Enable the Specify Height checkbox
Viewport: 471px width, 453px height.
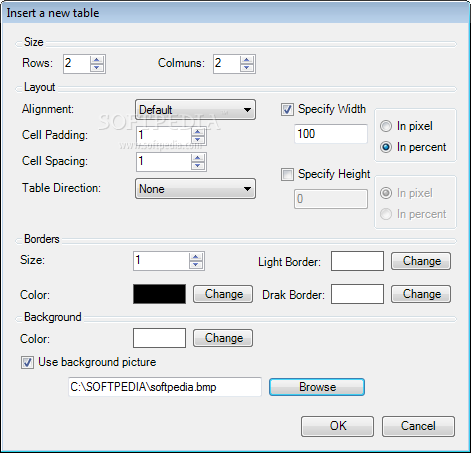click(287, 174)
